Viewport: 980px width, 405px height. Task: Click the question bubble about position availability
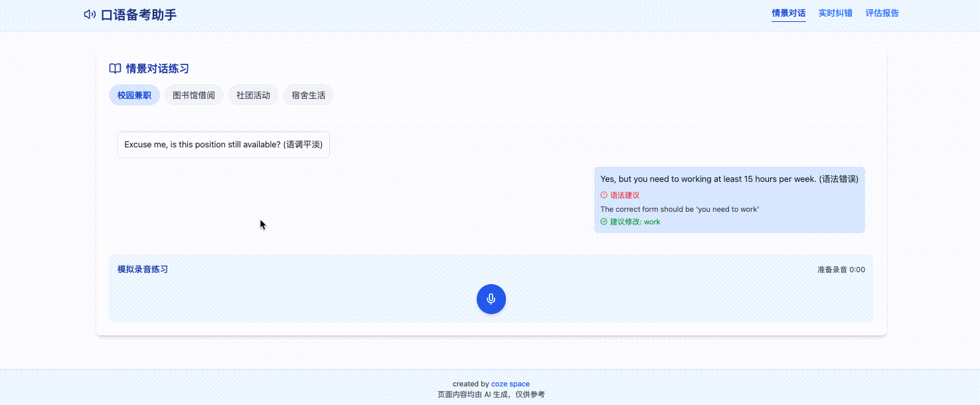click(223, 144)
